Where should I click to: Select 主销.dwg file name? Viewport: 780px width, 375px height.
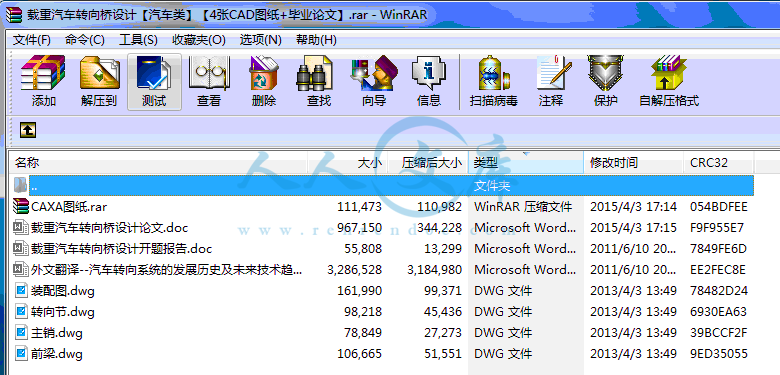tap(57, 333)
